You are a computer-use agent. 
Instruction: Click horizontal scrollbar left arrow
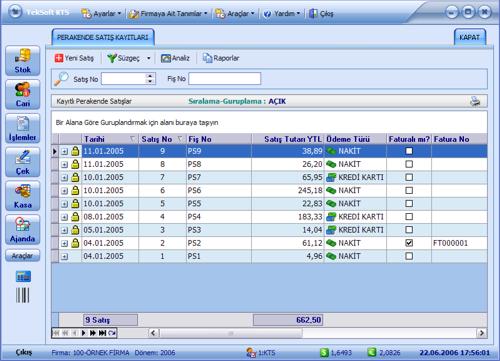click(153, 333)
